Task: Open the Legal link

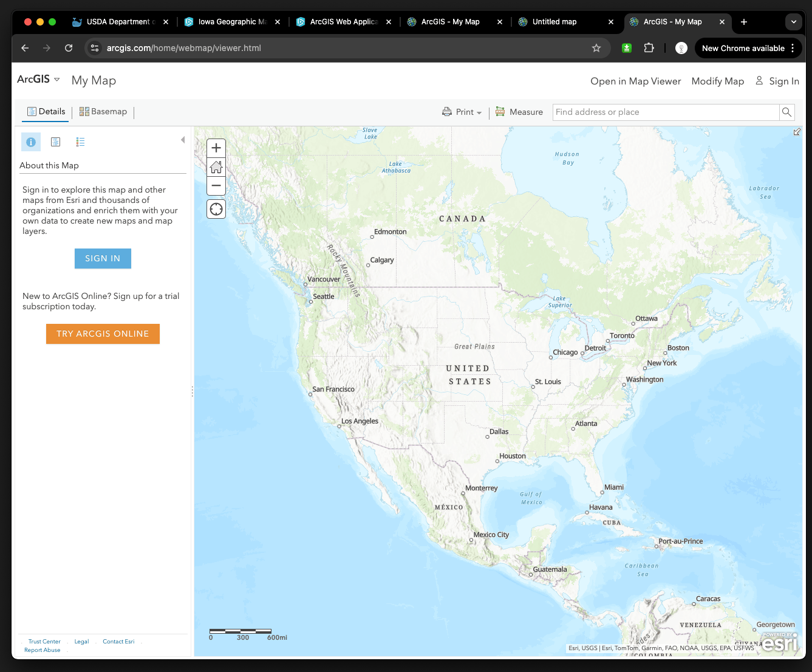Action: click(x=81, y=642)
